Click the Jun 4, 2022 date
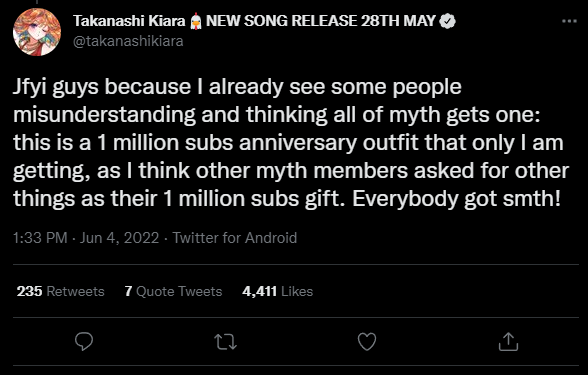588x375 pixels. pos(120,238)
